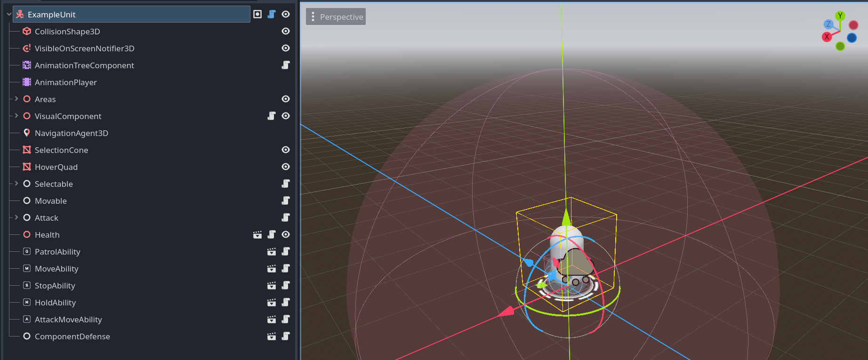Toggle VisibleOnScreenNotifier3D visibility eye

point(286,48)
